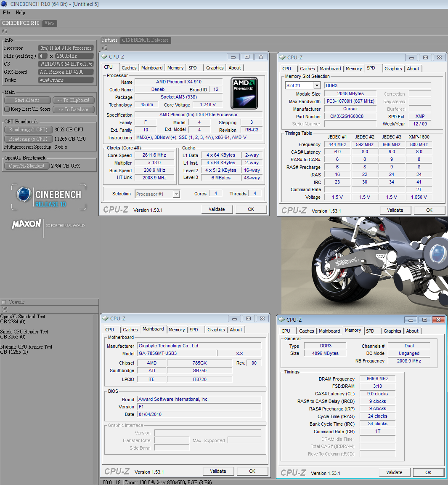This screenshot has height=485, width=448.
Task: Click the Rendering (1 CPU) button
Action: [x=29, y=130]
